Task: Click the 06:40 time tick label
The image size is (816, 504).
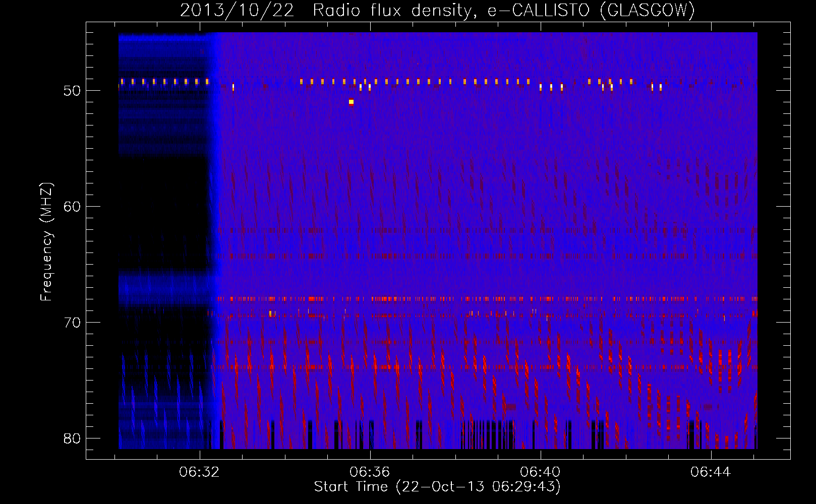Action: 541,472
